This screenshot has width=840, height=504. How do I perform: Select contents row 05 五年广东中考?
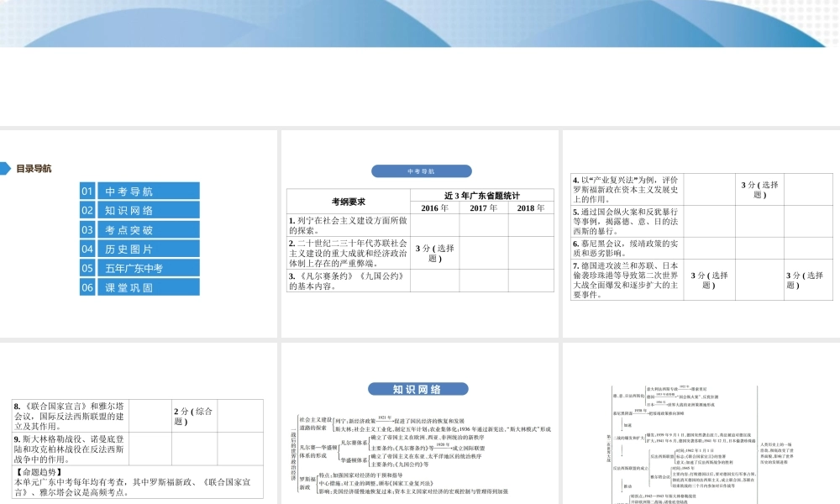pos(139,268)
